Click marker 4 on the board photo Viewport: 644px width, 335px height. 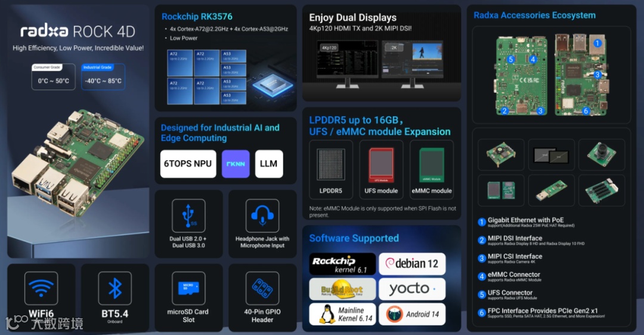point(532,59)
